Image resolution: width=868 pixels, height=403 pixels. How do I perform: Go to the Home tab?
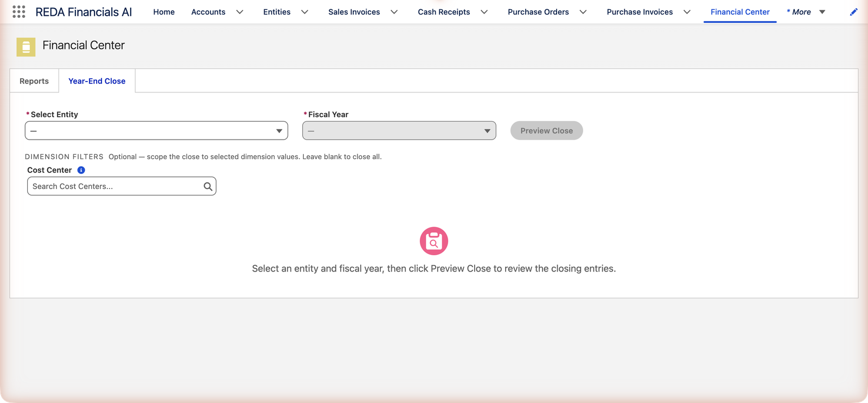coord(164,12)
